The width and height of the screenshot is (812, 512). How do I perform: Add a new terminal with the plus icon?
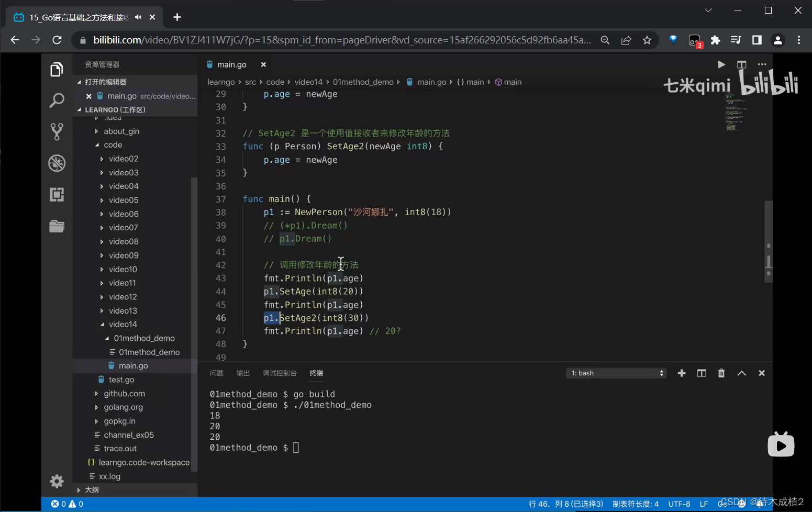682,373
